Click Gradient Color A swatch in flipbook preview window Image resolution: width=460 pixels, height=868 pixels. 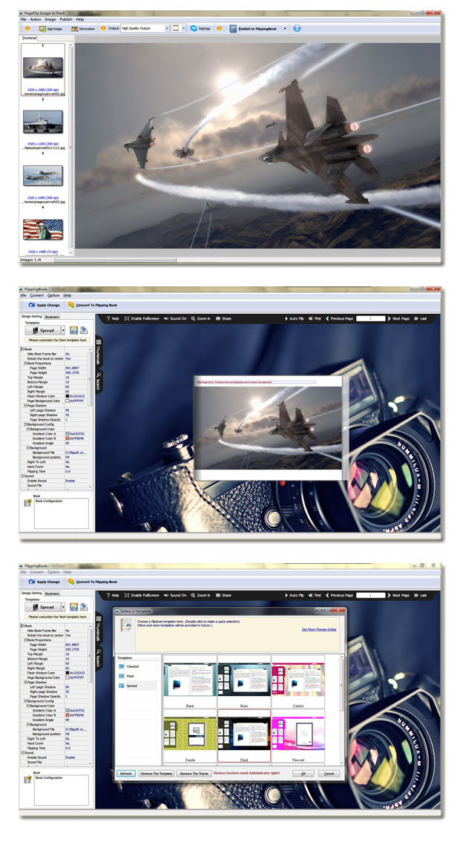pyautogui.click(x=67, y=433)
